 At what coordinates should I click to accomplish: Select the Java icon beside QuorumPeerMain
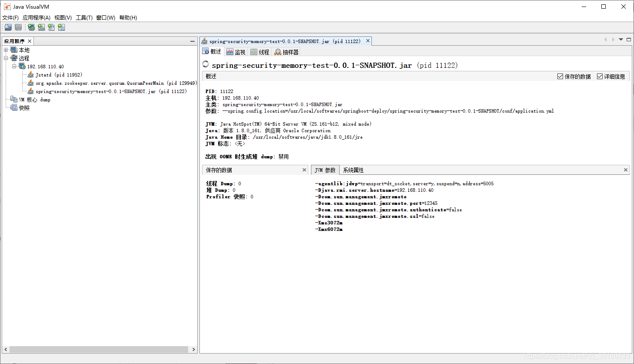(x=30, y=83)
